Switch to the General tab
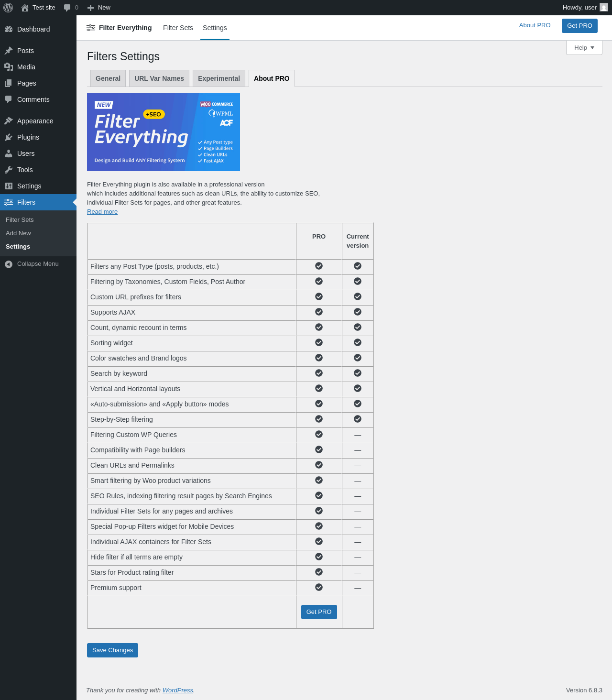Image resolution: width=612 pixels, height=700 pixels. [108, 78]
